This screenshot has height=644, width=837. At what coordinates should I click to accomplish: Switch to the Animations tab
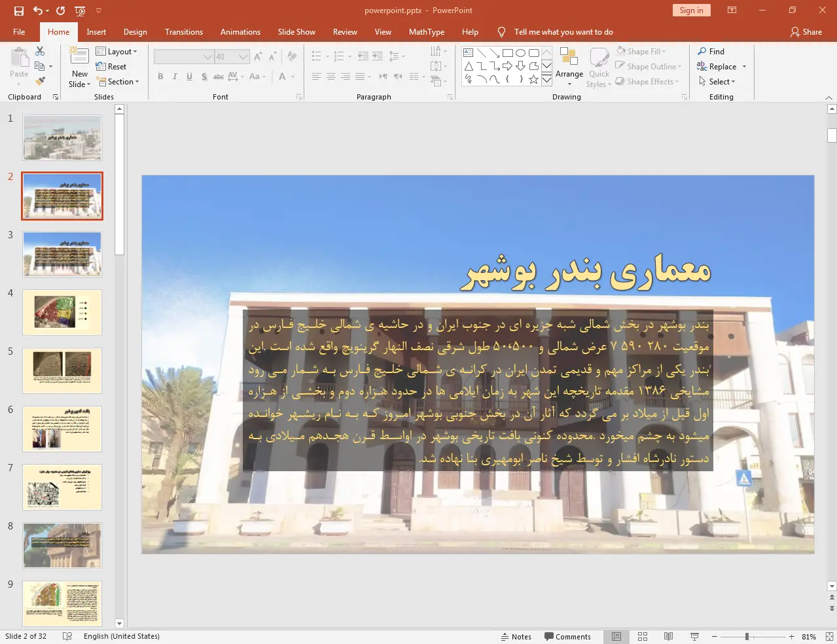[x=240, y=31]
